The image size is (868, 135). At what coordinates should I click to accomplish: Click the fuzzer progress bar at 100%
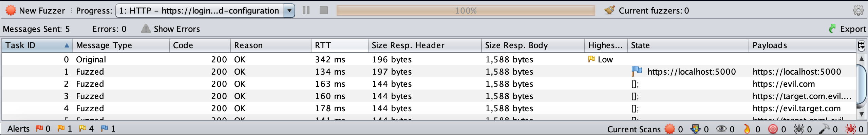click(x=466, y=11)
